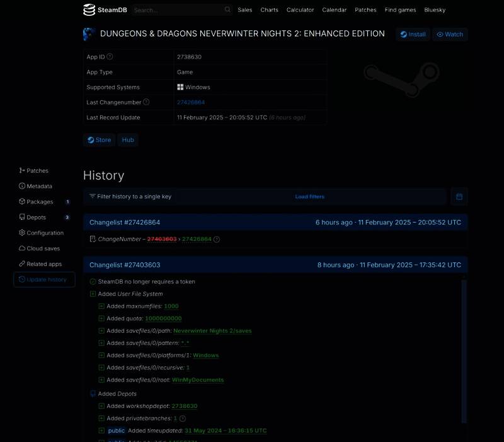Go to the Find games page

pos(400,10)
